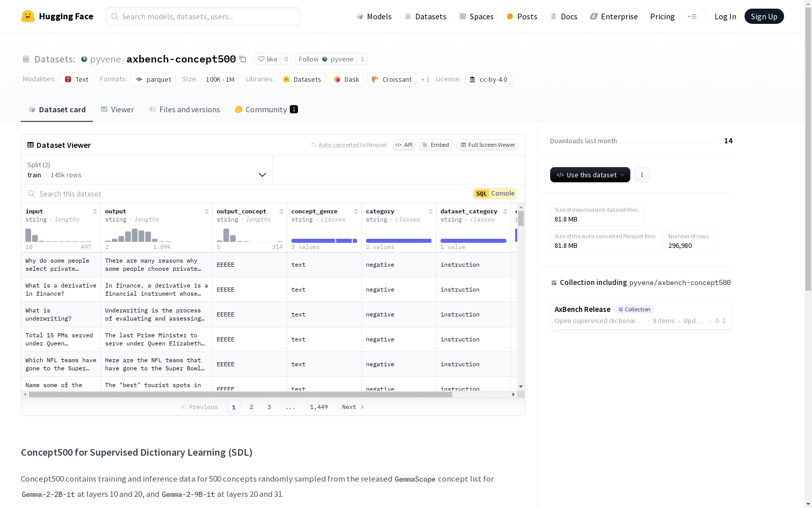Focus the Search models, datasets, users field
Image resolution: width=812 pixels, height=508 pixels.
point(203,16)
